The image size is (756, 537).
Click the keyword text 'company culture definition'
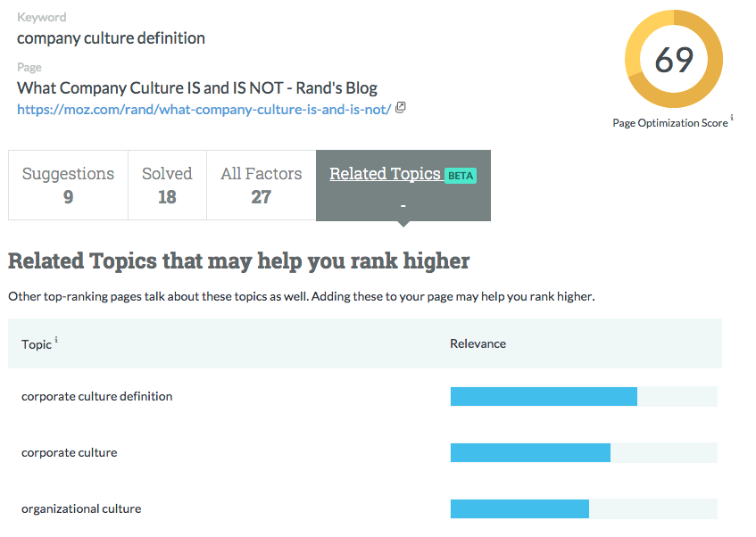point(111,37)
